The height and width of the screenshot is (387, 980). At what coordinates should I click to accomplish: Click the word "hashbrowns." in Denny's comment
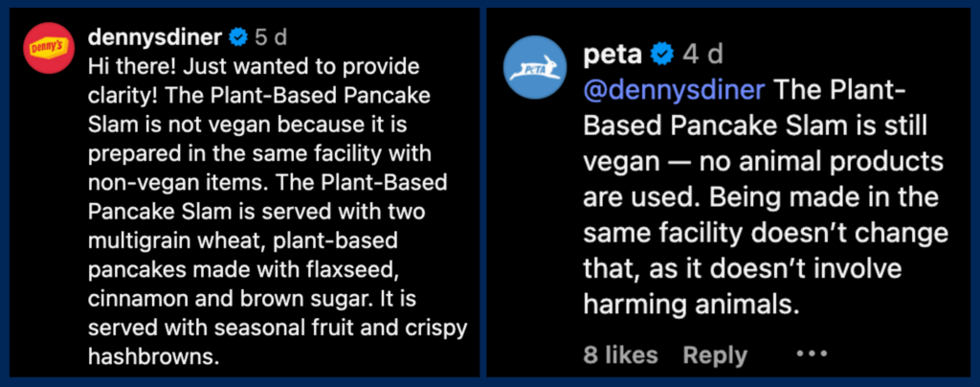pos(153,356)
